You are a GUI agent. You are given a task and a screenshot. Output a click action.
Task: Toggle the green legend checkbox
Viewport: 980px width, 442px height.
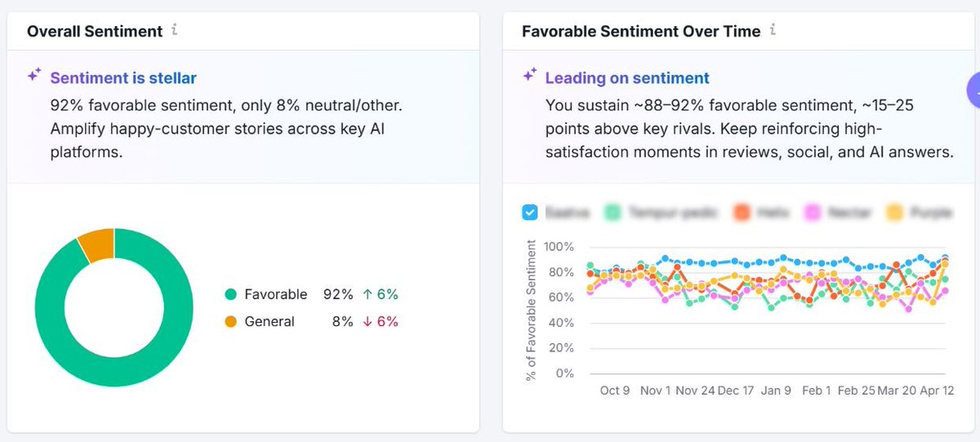(612, 212)
